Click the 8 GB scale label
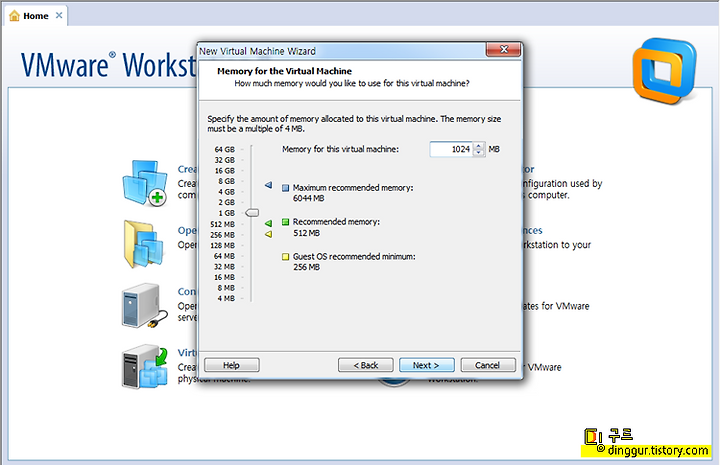This screenshot has height=465, width=720. [226, 181]
